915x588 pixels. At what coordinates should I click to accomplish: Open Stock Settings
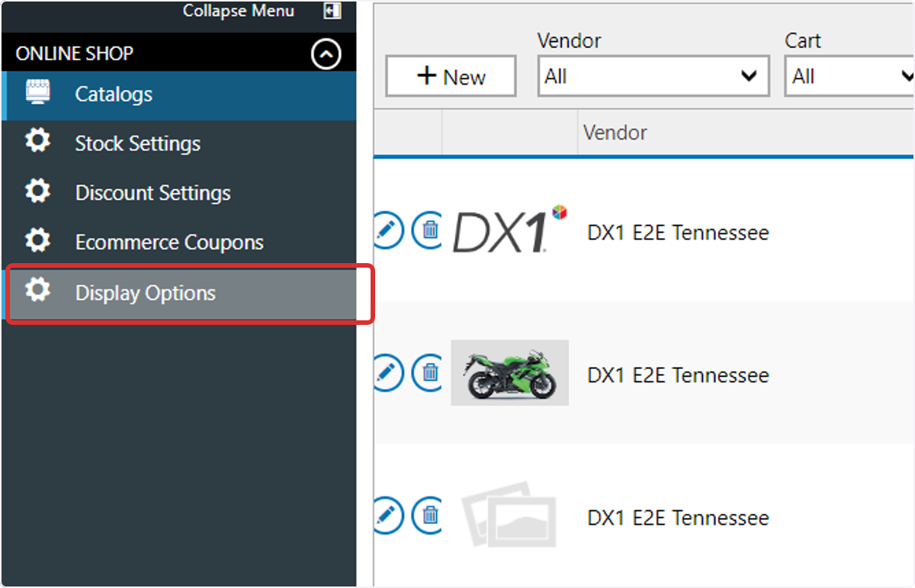tap(178, 144)
